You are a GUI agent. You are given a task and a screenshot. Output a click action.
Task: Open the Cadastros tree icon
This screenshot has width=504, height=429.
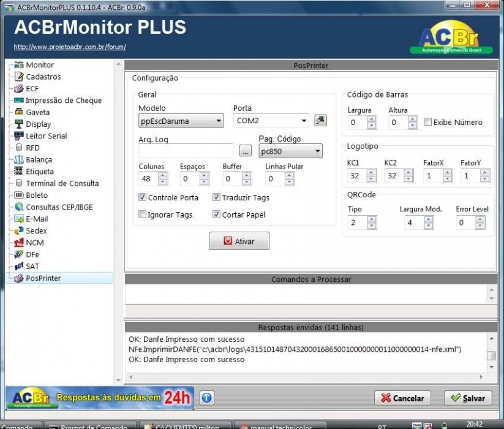click(x=19, y=77)
